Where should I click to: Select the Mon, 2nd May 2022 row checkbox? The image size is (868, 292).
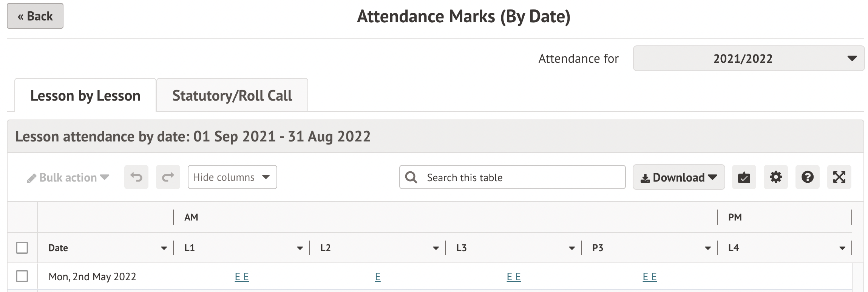tap(22, 276)
